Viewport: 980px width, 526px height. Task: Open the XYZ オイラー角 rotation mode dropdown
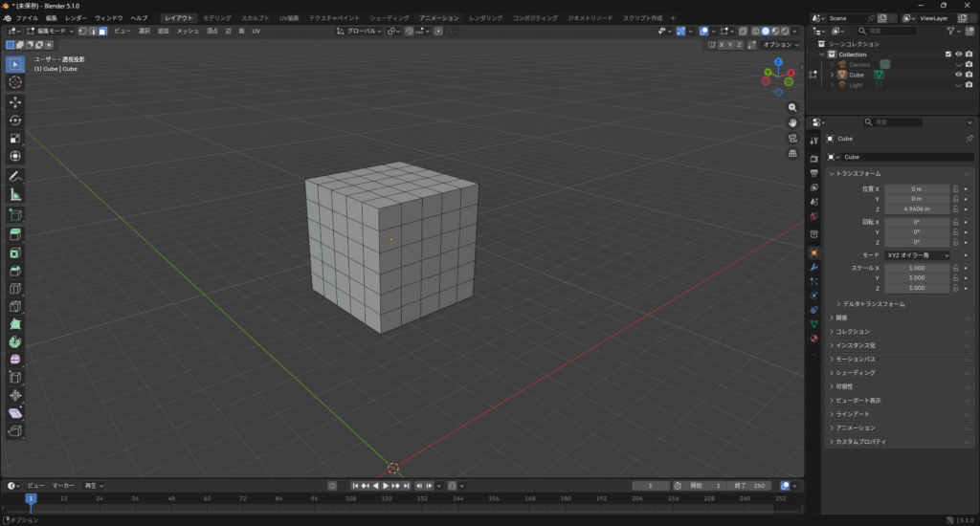[917, 255]
